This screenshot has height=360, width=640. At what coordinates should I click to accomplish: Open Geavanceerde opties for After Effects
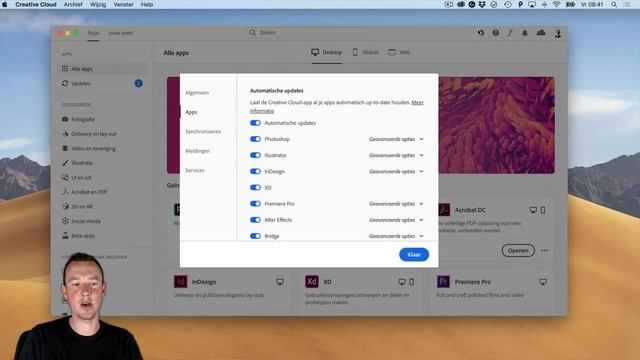tap(396, 220)
